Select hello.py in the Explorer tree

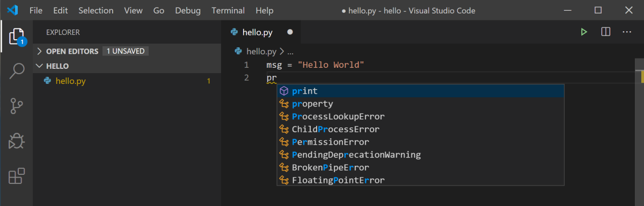(127, 81)
